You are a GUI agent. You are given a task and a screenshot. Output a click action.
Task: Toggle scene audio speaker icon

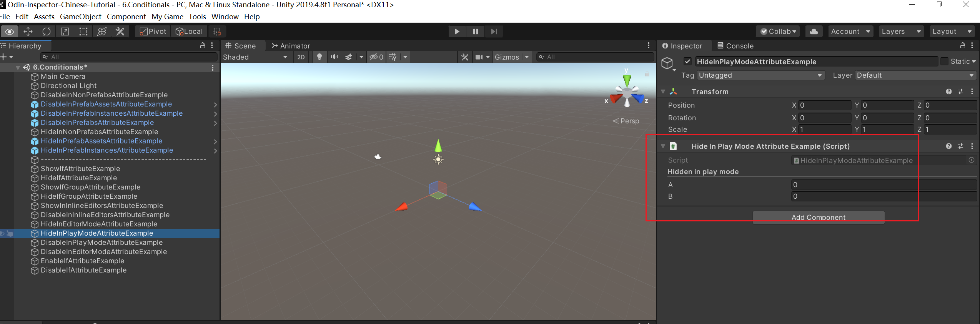[334, 57]
